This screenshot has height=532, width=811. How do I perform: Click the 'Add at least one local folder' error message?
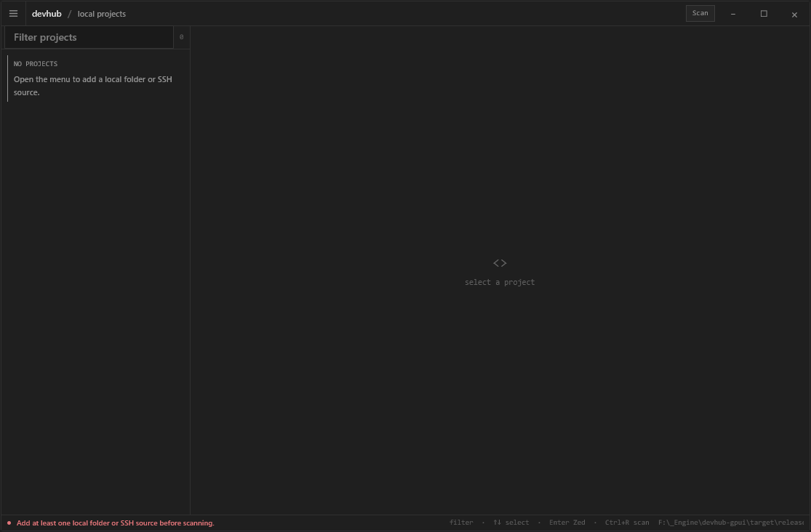116,523
